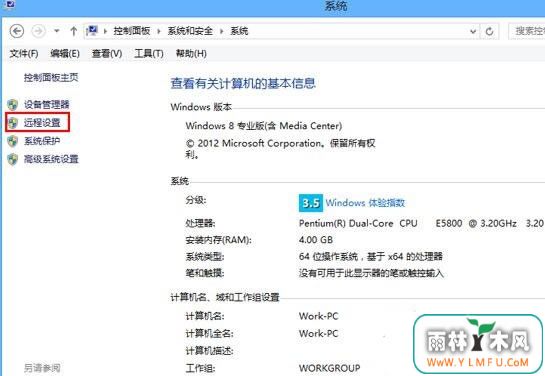The width and height of the screenshot is (545, 376).
Task: Click the shield icon beside 高级系统设置
Action: pyautogui.click(x=13, y=160)
